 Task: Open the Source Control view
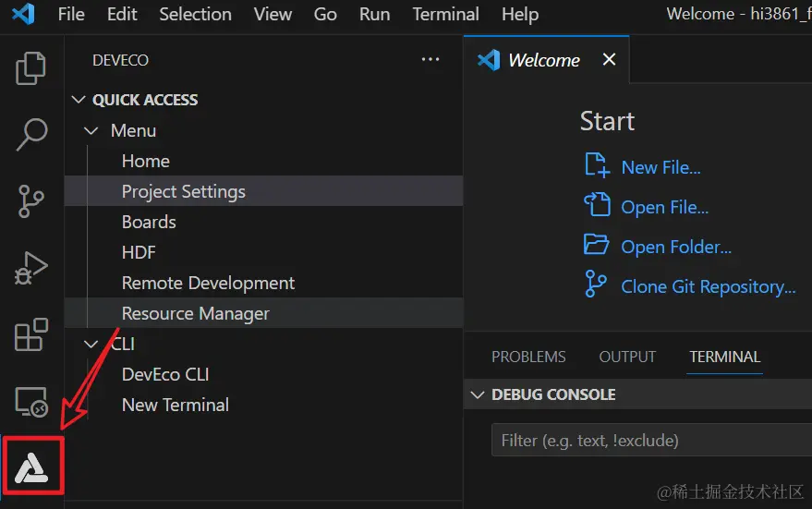[x=31, y=200]
